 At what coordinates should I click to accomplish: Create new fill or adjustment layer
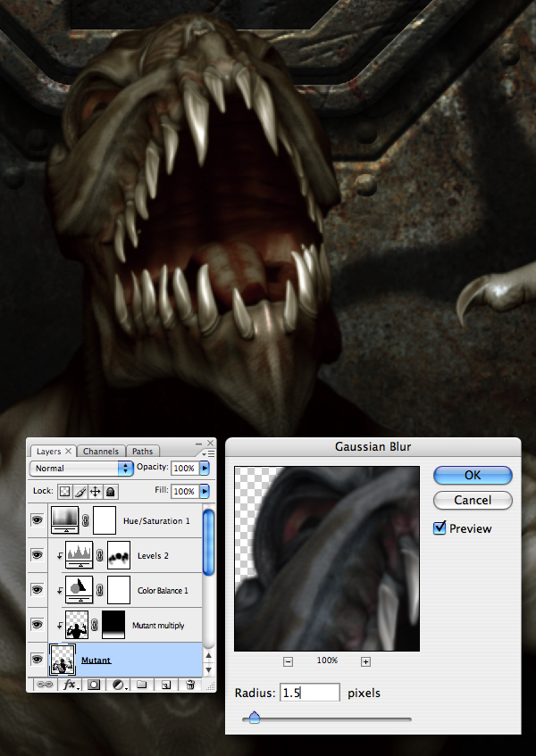pos(119,685)
